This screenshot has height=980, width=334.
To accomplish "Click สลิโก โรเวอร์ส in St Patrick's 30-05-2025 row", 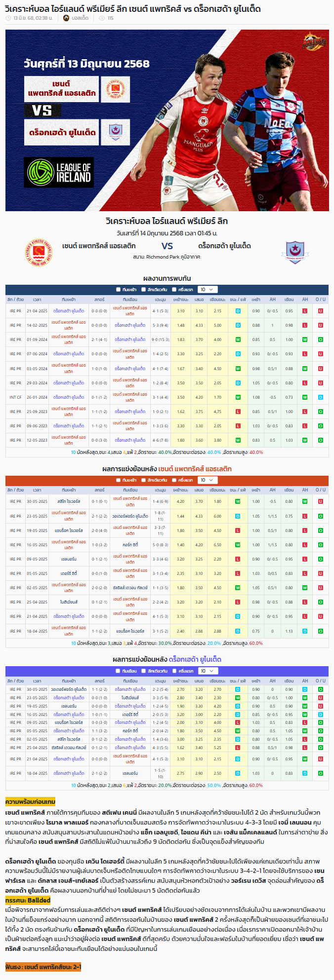I will tap(69, 501).
